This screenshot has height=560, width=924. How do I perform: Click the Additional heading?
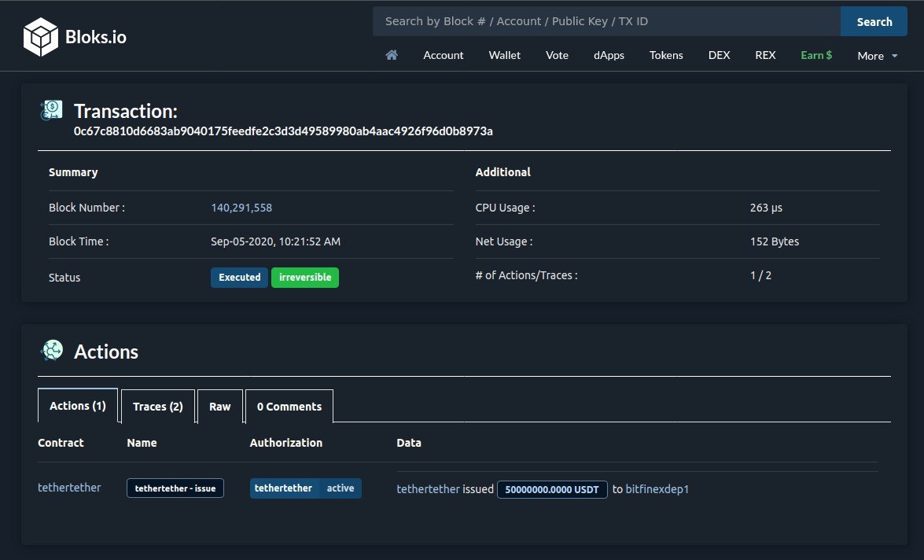click(502, 172)
